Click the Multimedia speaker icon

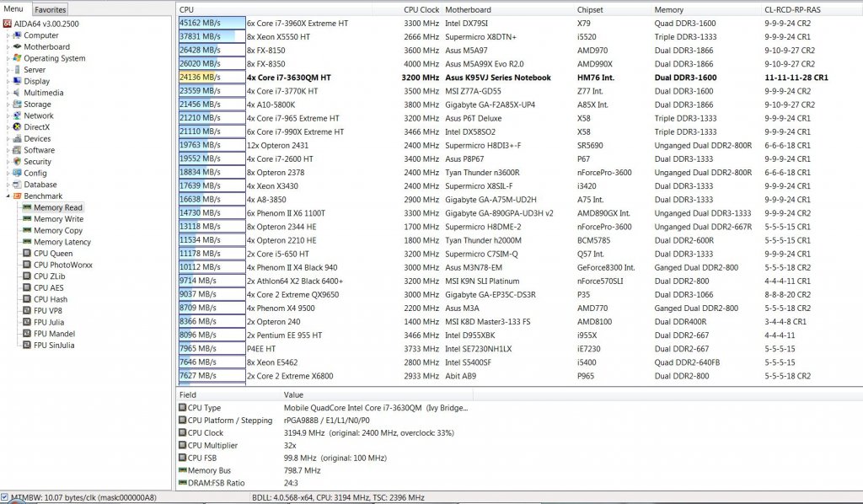[17, 93]
